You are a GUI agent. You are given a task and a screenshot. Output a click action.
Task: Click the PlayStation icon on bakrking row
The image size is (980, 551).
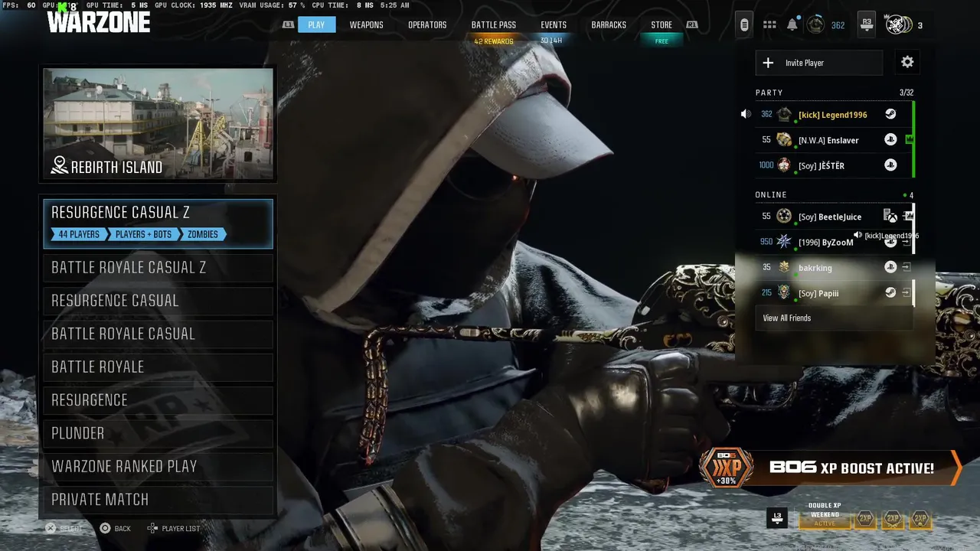pyautogui.click(x=890, y=268)
